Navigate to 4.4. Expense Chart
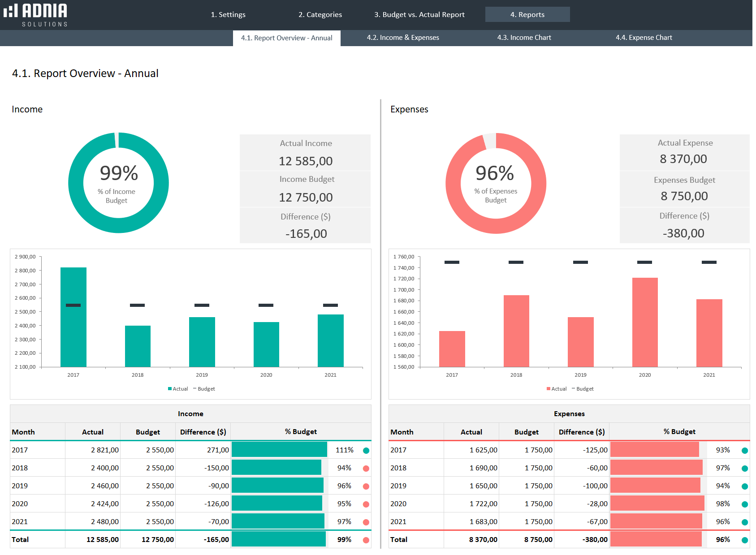This screenshot has height=555, width=756. point(644,38)
